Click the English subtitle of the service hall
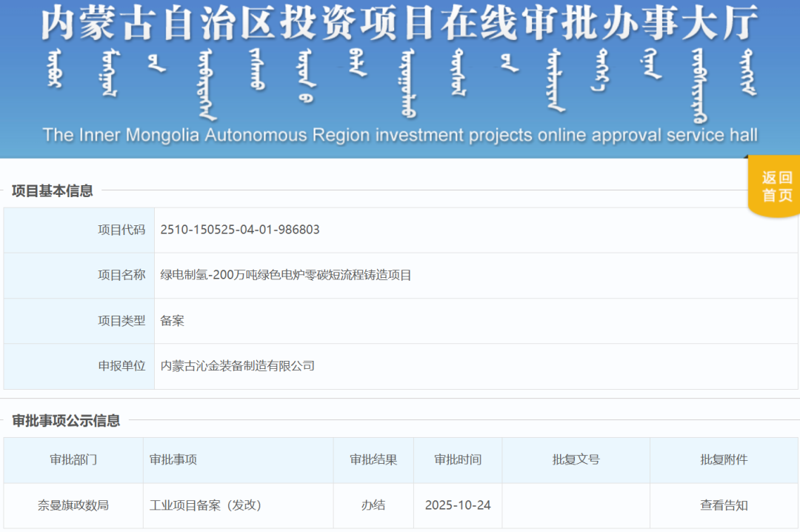800x532 pixels. coord(400,135)
